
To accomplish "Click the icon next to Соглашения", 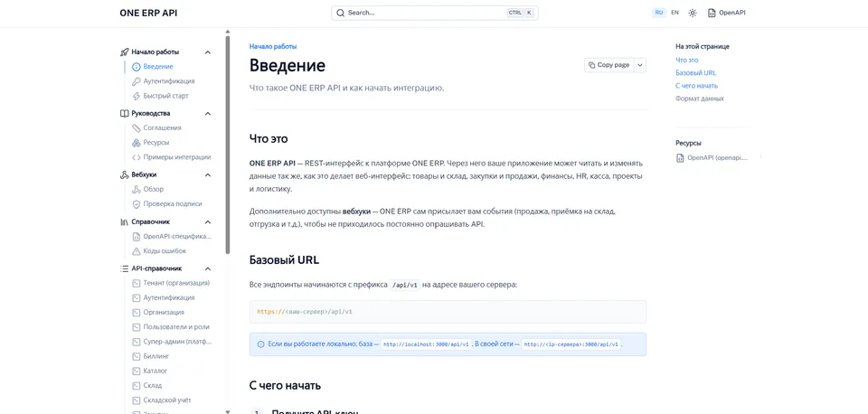I will click(x=137, y=127).
